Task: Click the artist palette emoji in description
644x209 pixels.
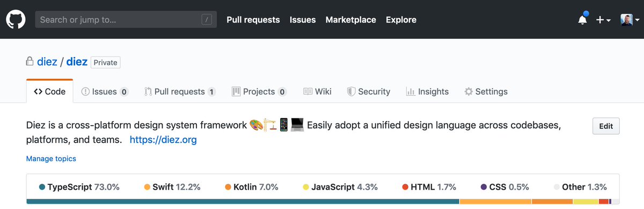Action: 256,126
